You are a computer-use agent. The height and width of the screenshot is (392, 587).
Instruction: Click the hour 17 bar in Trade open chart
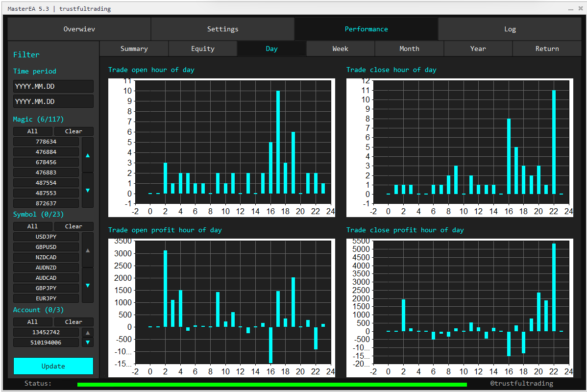[x=278, y=142]
